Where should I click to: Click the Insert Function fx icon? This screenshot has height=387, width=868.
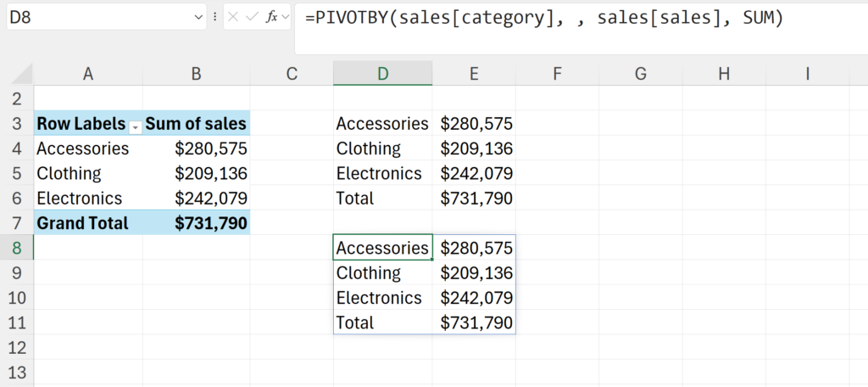(272, 17)
